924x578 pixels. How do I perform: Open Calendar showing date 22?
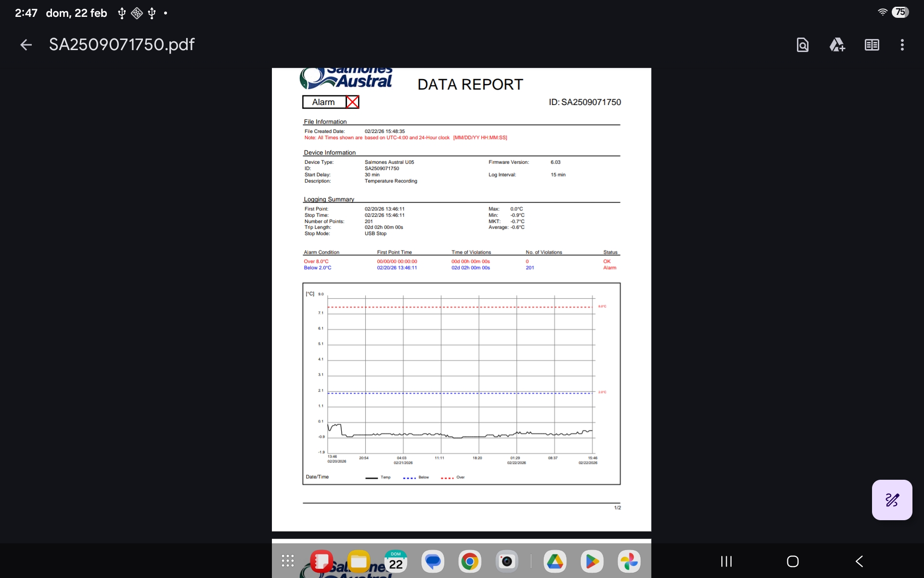point(396,561)
